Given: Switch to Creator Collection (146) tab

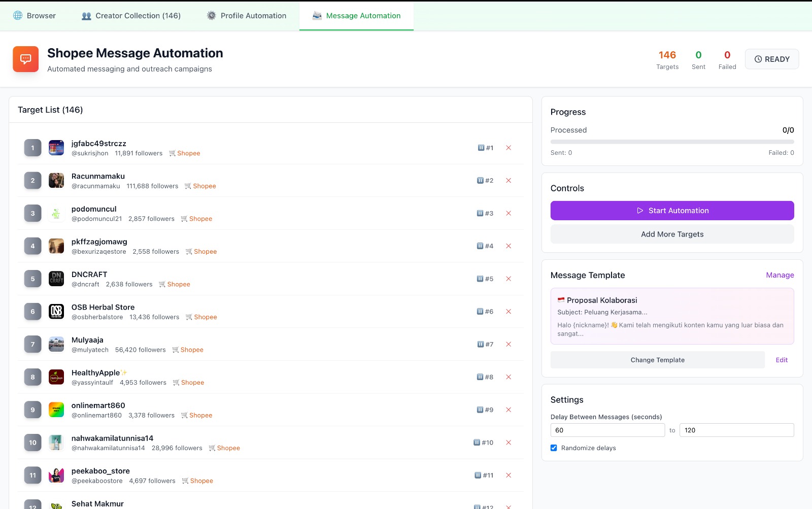Looking at the screenshot, I should click(x=131, y=16).
